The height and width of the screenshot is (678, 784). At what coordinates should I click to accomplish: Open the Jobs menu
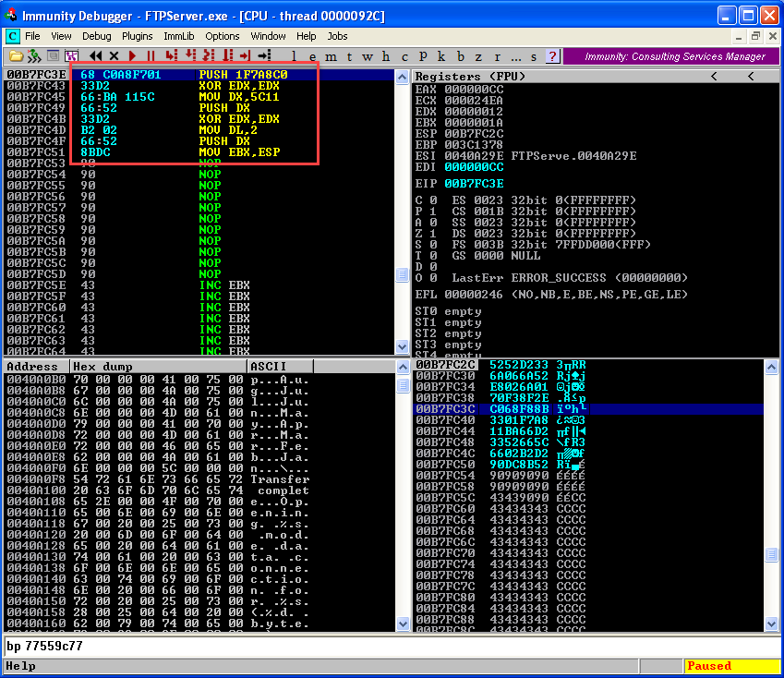click(x=337, y=36)
